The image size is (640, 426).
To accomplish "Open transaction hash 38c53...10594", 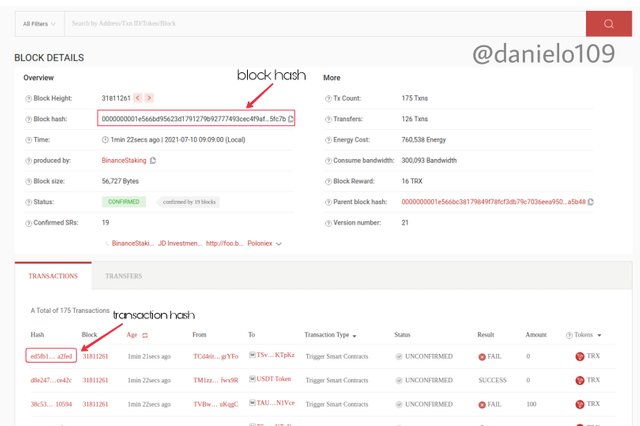I will [51, 404].
